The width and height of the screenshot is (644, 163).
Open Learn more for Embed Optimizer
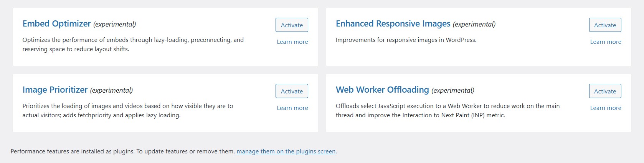tap(292, 42)
